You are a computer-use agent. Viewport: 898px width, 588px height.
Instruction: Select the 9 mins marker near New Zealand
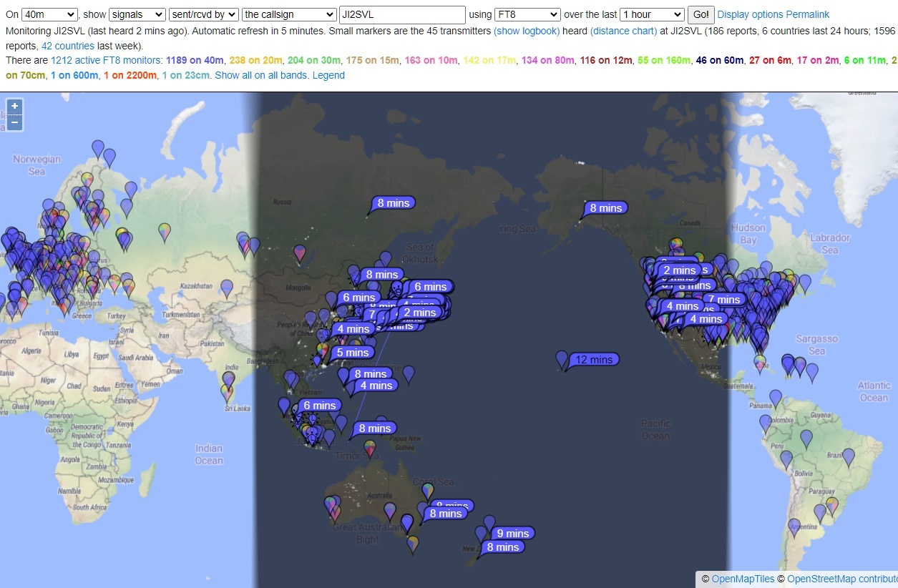[513, 534]
